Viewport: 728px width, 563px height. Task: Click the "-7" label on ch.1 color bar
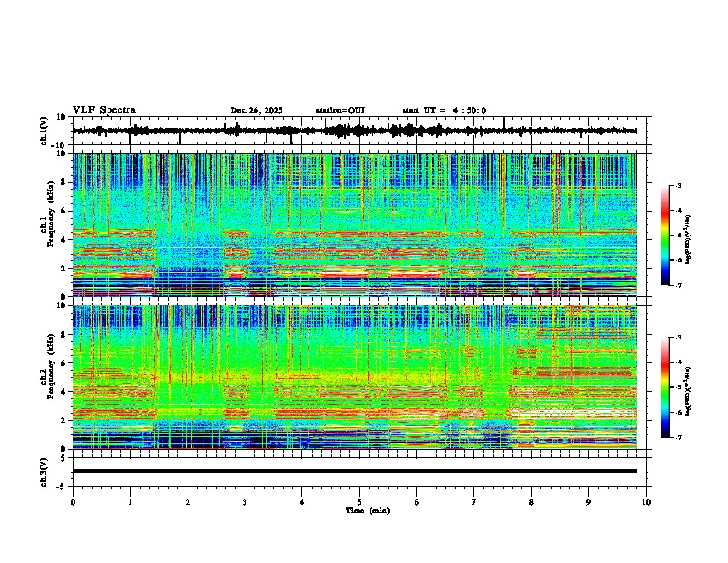point(678,285)
